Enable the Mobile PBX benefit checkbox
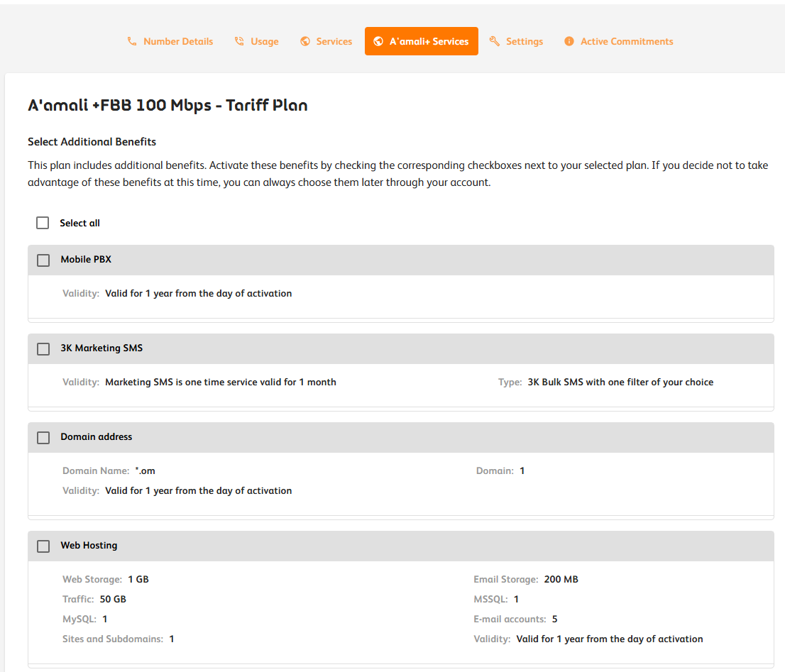Image resolution: width=785 pixels, height=672 pixels. 43,260
